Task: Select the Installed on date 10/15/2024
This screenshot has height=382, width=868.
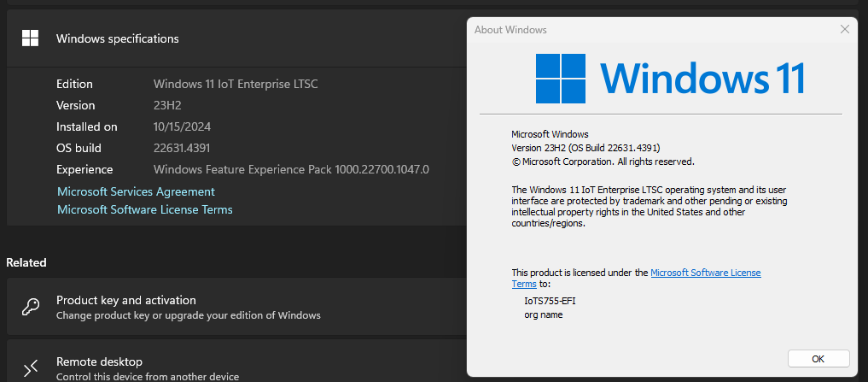Action: 182,127
